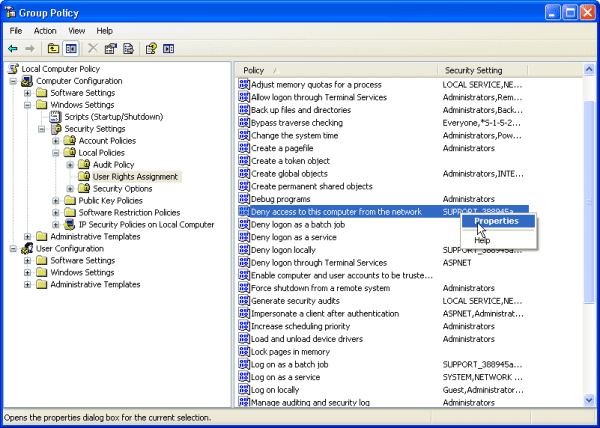This screenshot has height=428, width=600.
Task: Click the Up One Level folder icon
Action: (x=53, y=48)
